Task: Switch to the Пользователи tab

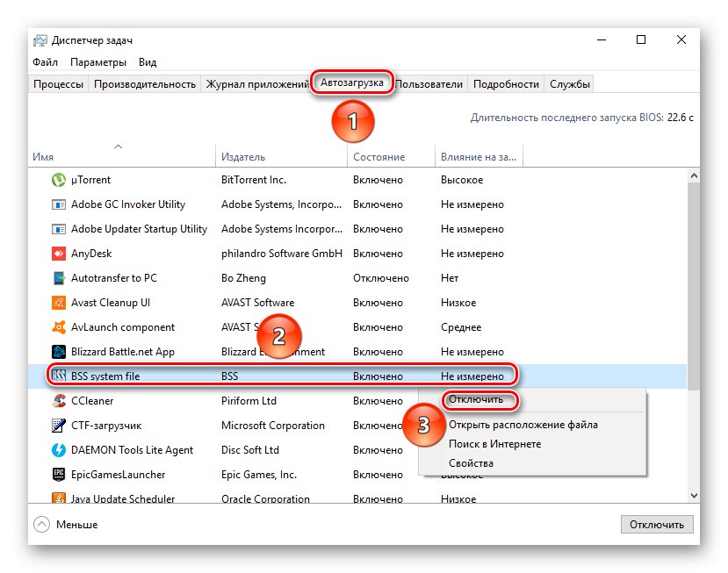Action: point(429,84)
